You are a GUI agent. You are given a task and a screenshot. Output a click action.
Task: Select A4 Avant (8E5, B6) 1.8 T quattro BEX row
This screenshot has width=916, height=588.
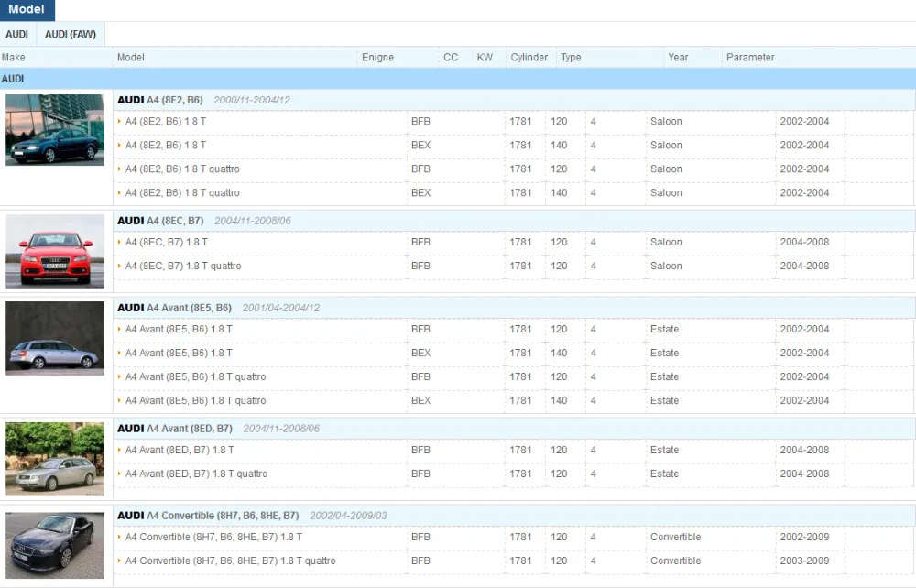pos(196,400)
